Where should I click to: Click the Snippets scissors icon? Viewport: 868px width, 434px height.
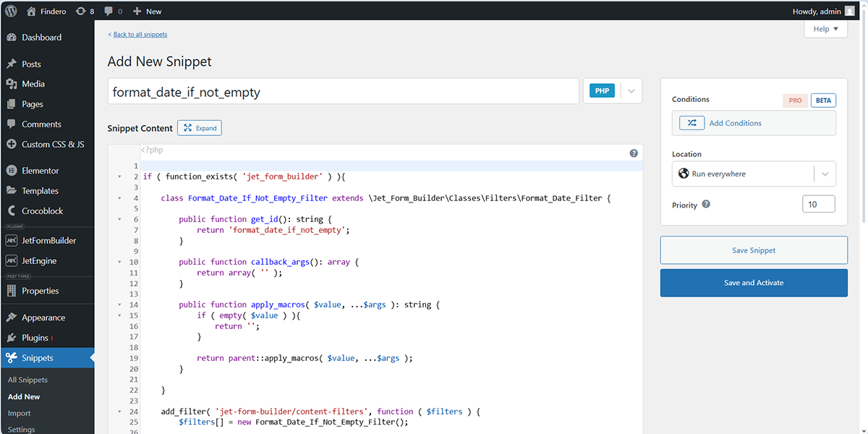[x=12, y=358]
